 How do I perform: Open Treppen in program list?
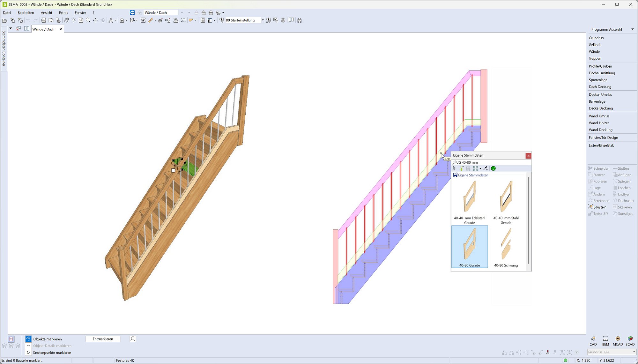point(595,58)
